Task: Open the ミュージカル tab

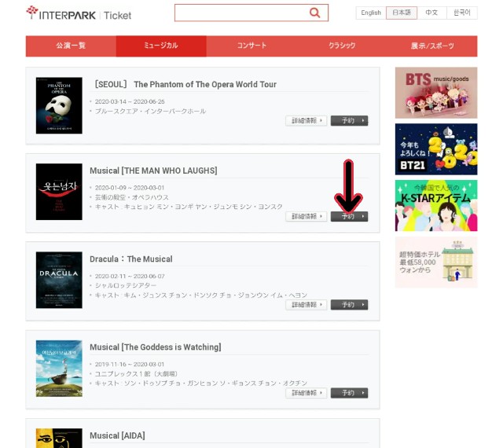Action: (161, 46)
